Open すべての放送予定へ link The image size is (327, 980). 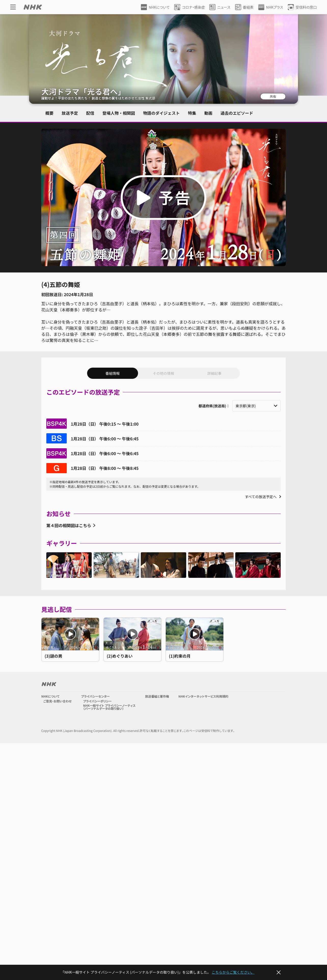point(263,497)
